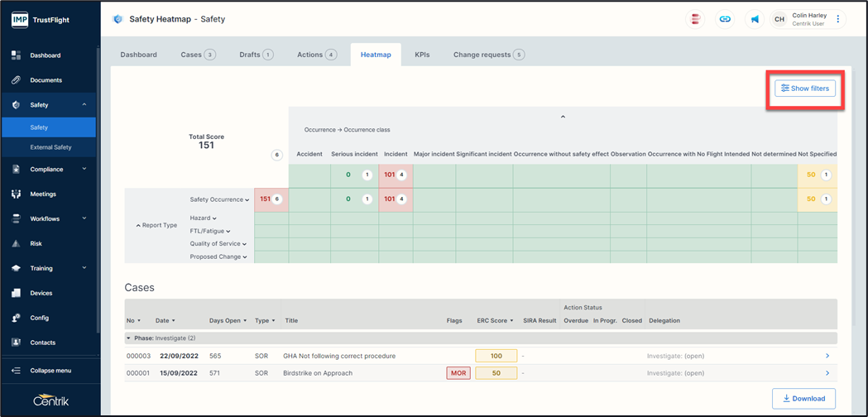Expand the Safety Occurrence row
Viewport: 868px width, 417px height.
(219, 199)
